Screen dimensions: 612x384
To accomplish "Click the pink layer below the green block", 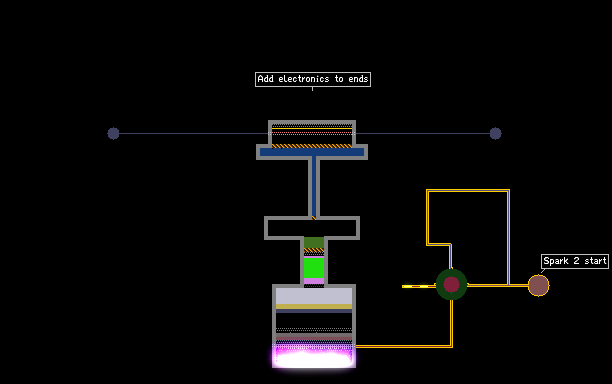I will click(314, 281).
